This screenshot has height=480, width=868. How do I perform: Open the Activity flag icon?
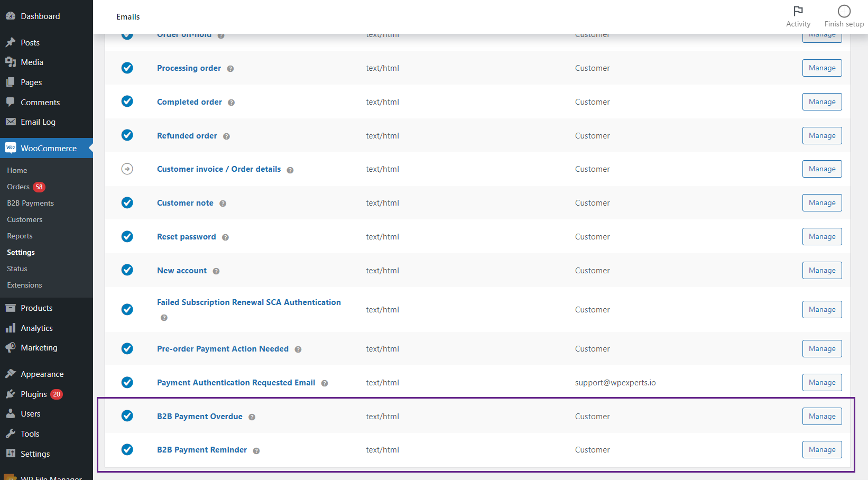(x=798, y=11)
